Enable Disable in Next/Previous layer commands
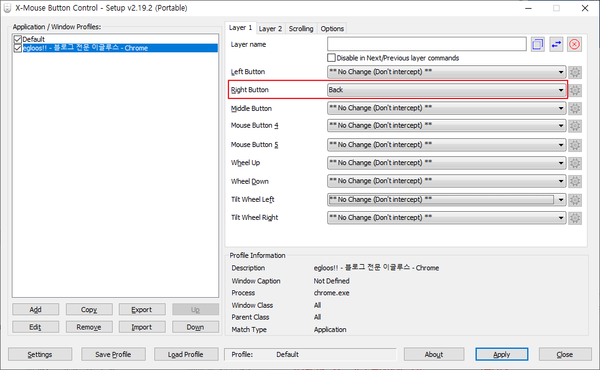The width and height of the screenshot is (600, 370). click(331, 58)
